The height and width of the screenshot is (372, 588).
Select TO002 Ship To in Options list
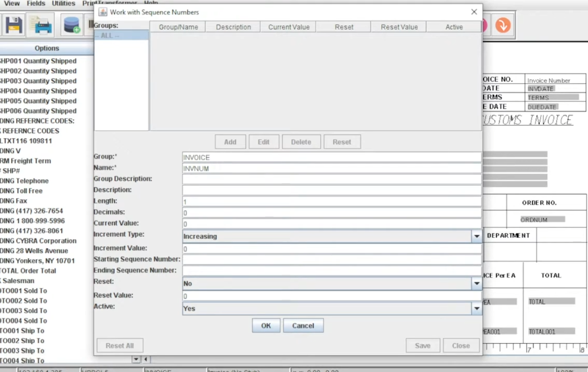22,341
